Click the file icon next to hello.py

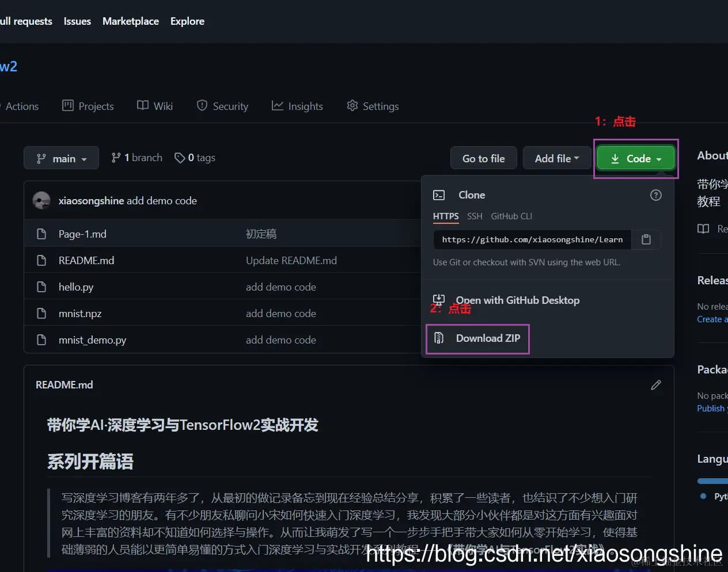point(41,287)
